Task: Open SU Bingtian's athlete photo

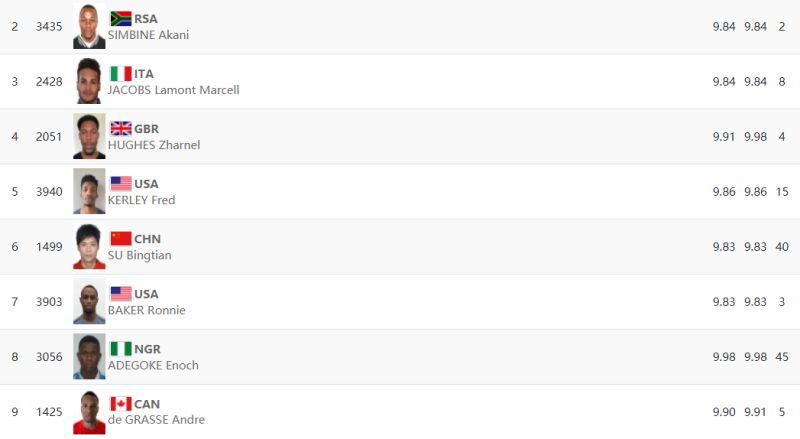Action: 89,247
